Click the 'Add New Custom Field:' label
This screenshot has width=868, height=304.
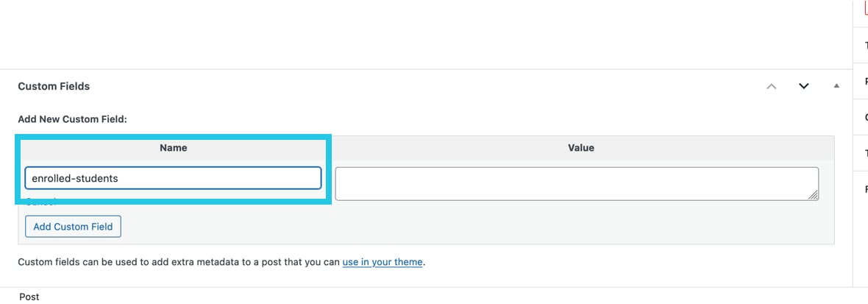coord(73,119)
